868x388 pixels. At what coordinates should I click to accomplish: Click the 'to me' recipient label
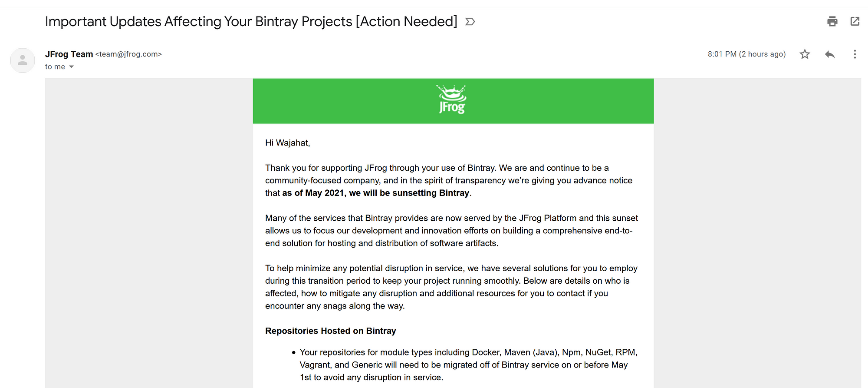[55, 67]
